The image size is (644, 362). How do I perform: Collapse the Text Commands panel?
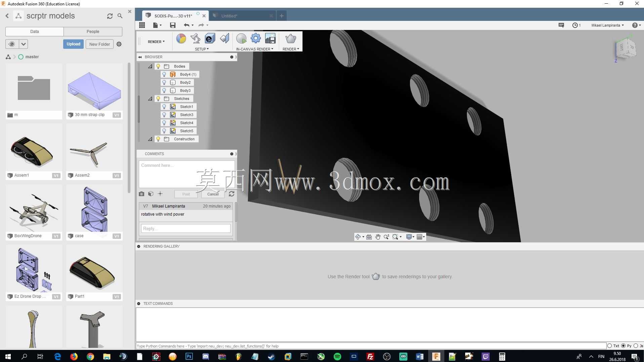[138, 303]
